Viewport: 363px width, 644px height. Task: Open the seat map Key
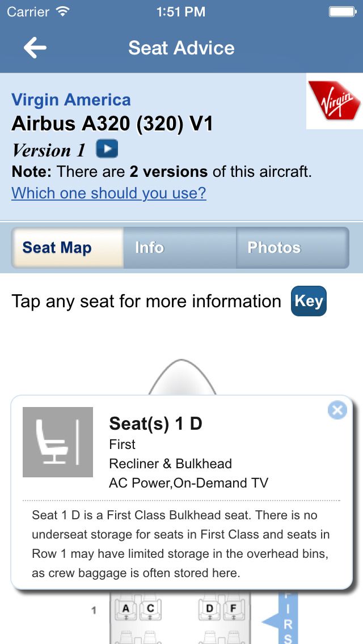(309, 301)
